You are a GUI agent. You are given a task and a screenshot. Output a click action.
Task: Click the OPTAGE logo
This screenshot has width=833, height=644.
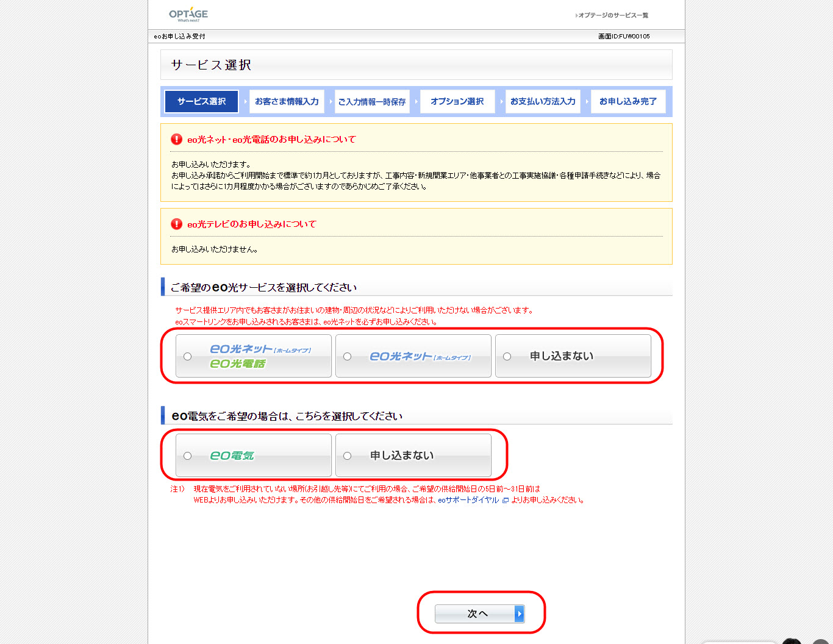click(188, 15)
